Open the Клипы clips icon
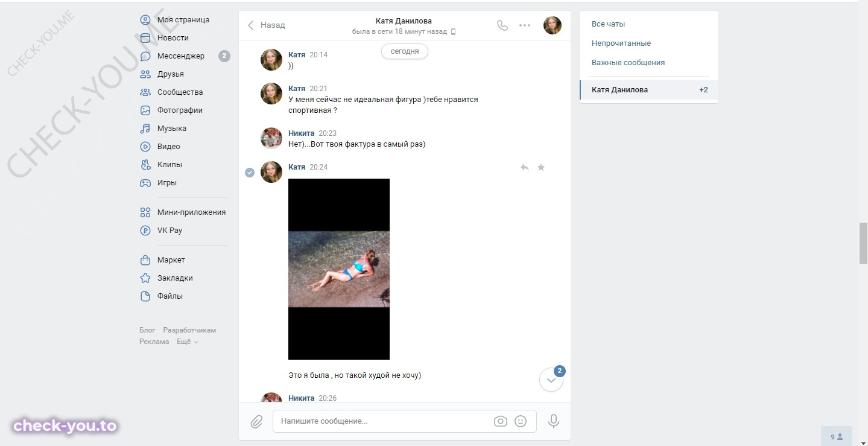The image size is (868, 446). [145, 165]
